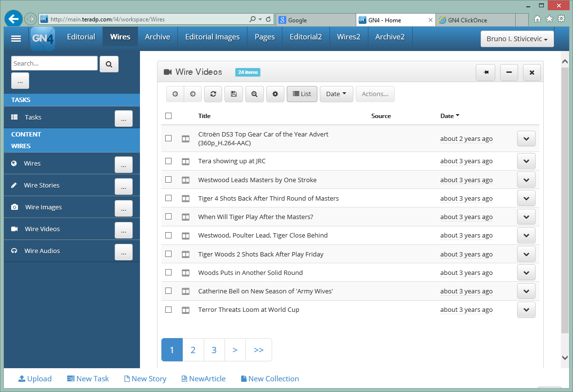Click browser forward arrow button
This screenshot has width=573, height=392.
click(31, 18)
